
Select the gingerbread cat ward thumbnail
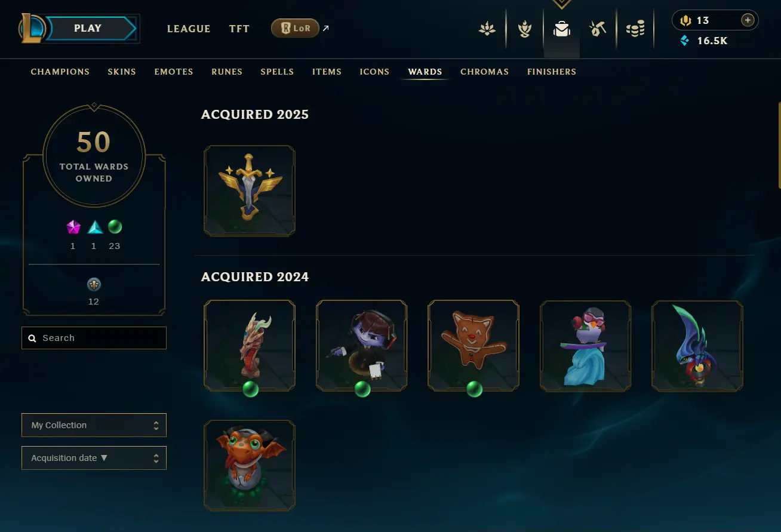(x=473, y=346)
